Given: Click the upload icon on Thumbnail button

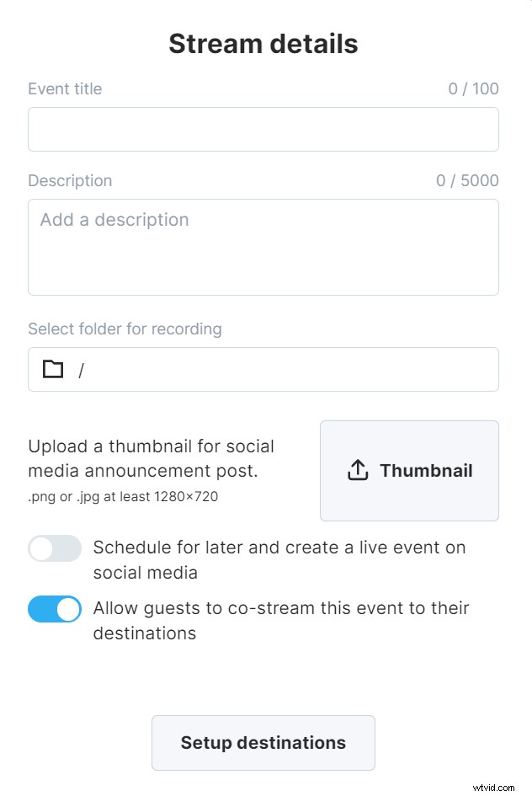Looking at the screenshot, I should 359,470.
